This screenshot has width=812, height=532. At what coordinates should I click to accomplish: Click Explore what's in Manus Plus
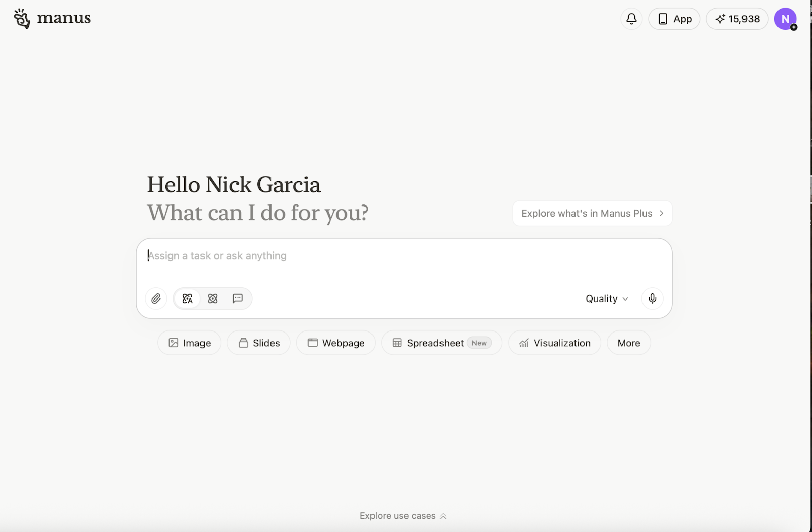[592, 213]
